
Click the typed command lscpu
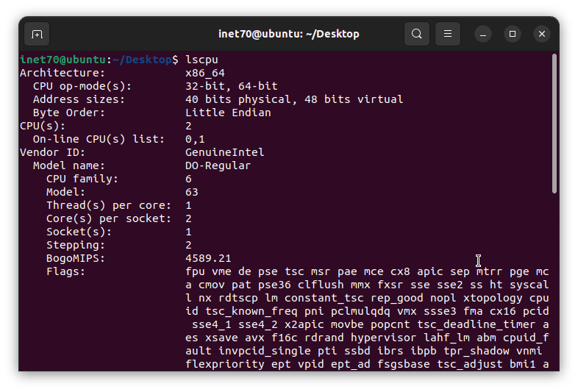pyautogui.click(x=201, y=60)
